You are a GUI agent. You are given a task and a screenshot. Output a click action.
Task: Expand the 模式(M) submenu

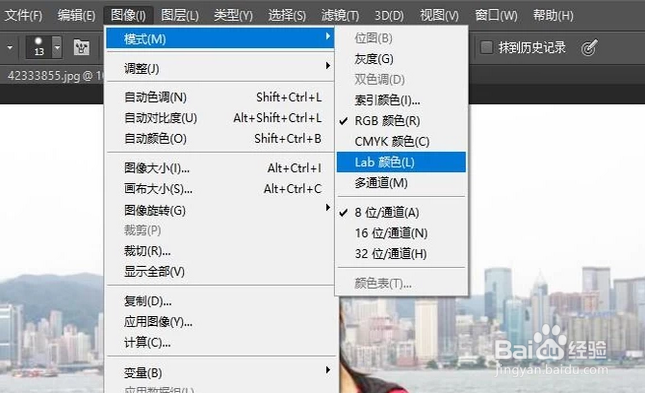tap(220, 39)
